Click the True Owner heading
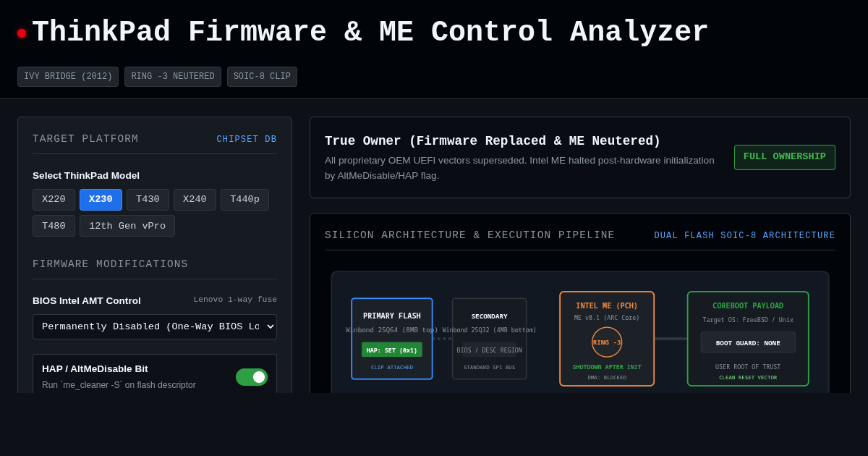868x456 pixels. click(493, 141)
